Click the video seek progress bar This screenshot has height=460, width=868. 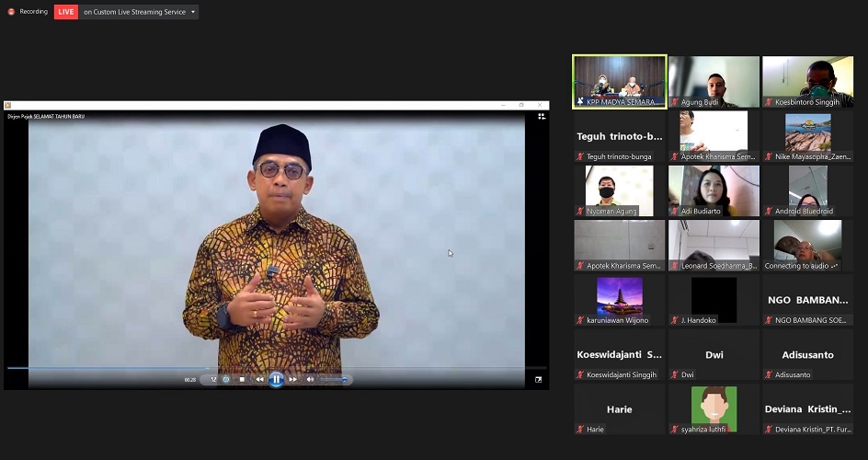tap(276, 368)
